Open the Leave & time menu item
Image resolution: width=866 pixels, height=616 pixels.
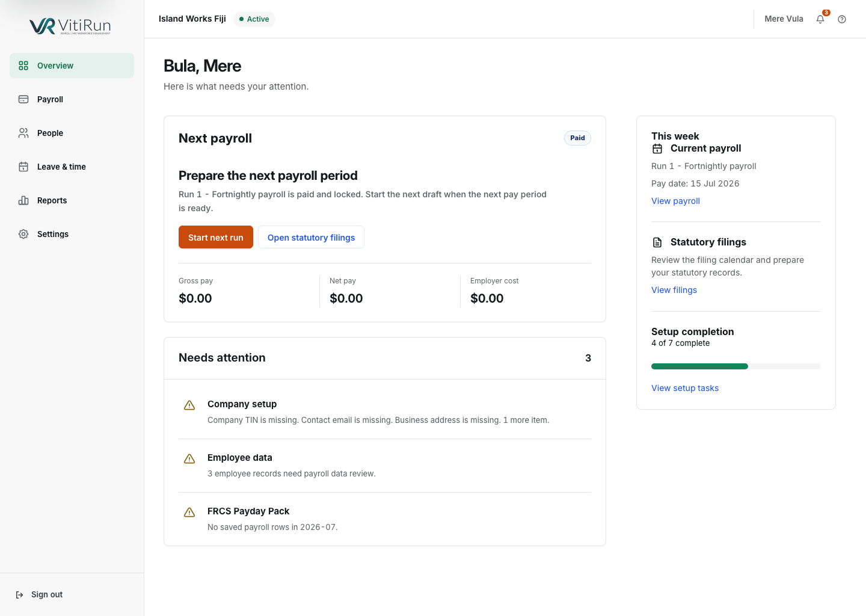tap(72, 167)
